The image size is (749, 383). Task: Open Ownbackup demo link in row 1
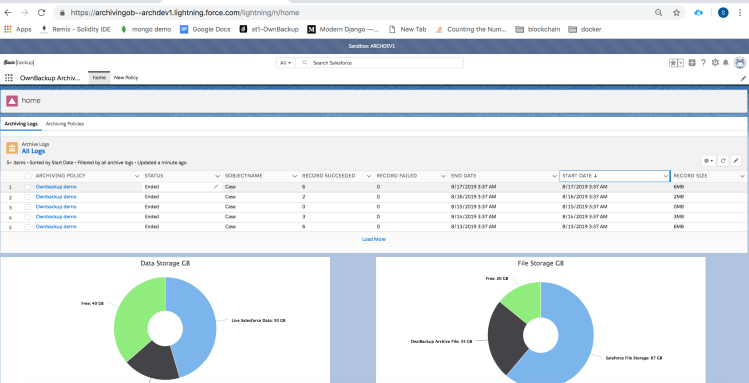[x=56, y=187]
